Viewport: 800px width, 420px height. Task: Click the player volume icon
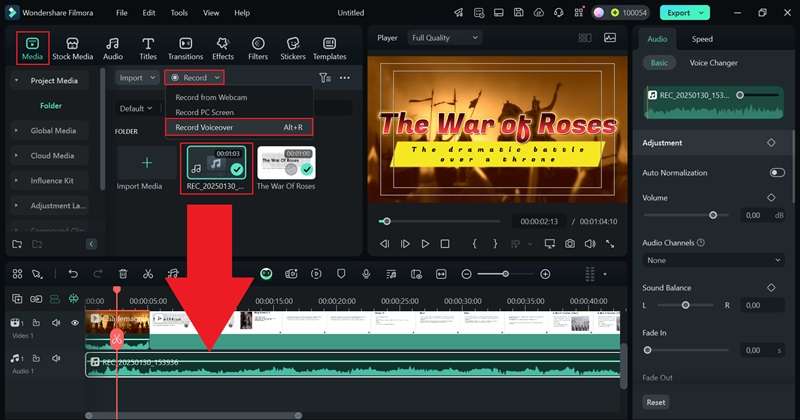(x=590, y=244)
